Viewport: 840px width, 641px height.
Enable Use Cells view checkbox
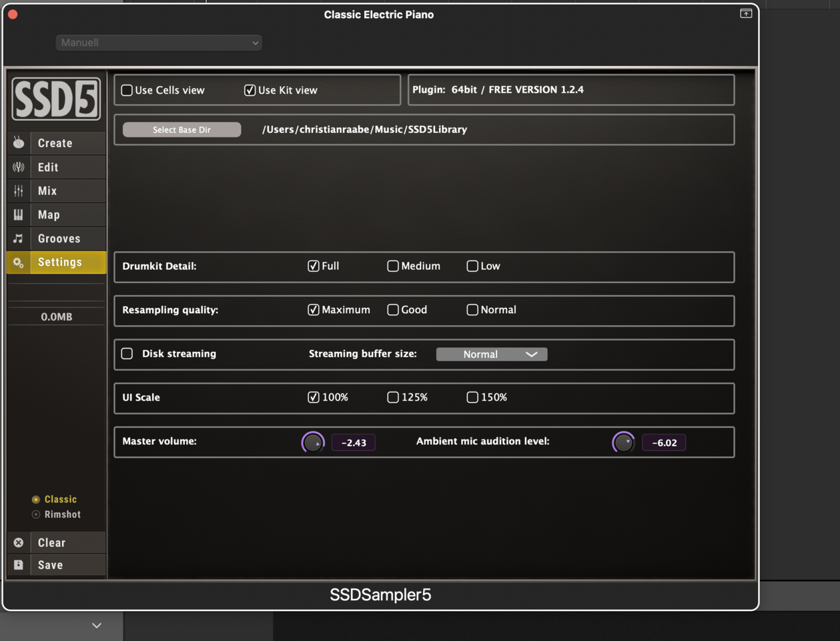127,90
